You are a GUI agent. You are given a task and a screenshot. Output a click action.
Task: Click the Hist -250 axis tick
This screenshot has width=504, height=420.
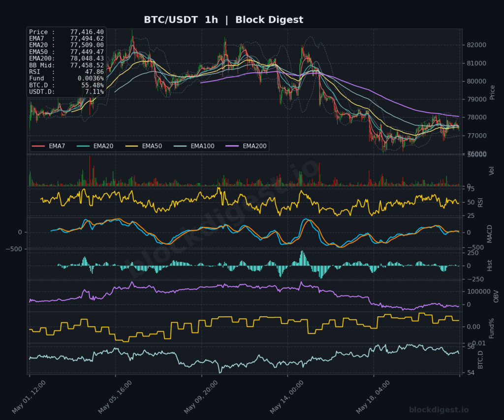(x=475, y=279)
